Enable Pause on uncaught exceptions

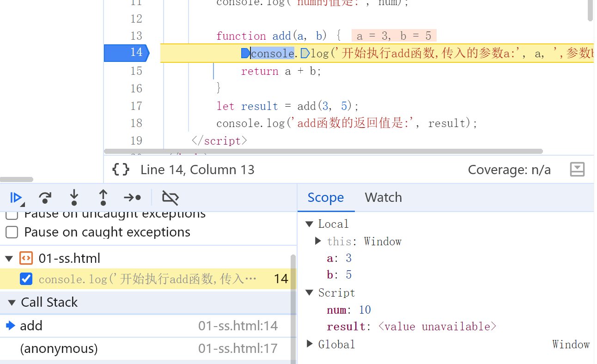[12, 215]
